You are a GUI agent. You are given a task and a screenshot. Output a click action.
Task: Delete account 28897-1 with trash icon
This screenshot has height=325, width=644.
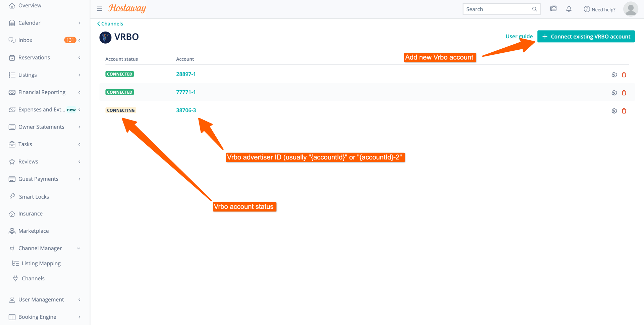click(624, 75)
